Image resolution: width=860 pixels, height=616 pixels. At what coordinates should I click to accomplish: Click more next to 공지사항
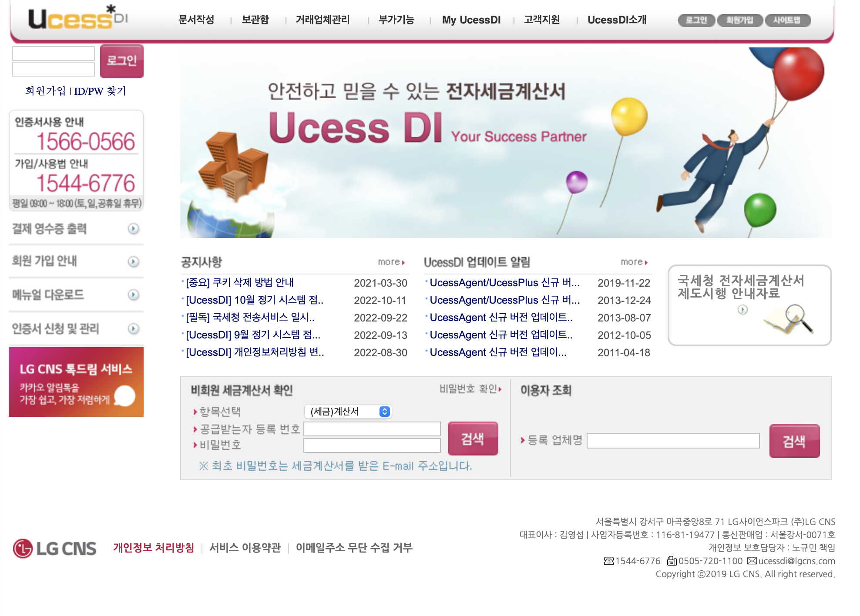pos(391,261)
